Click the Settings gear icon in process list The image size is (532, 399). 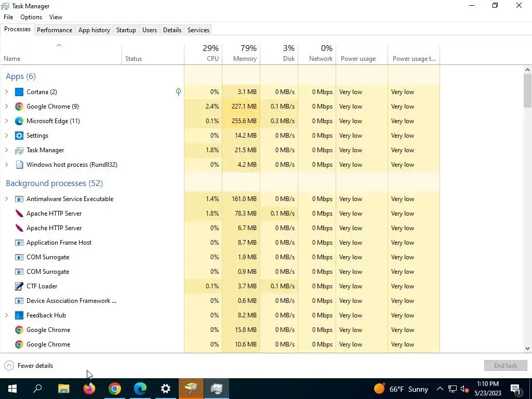(19, 136)
